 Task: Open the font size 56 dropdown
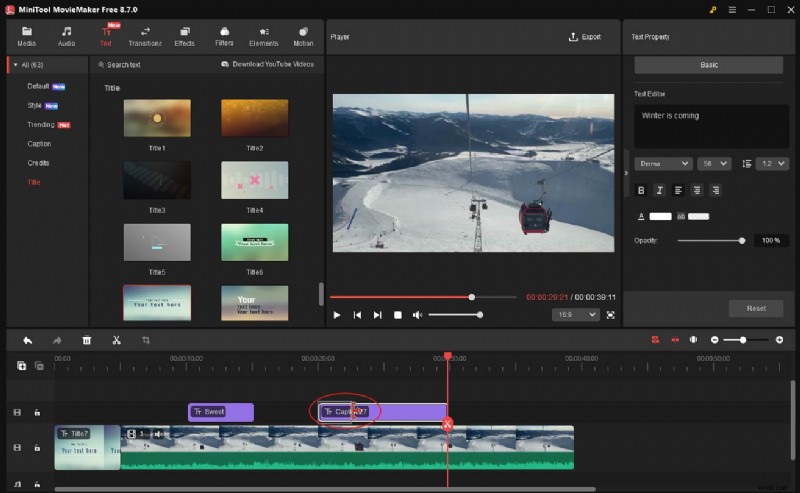click(x=714, y=164)
